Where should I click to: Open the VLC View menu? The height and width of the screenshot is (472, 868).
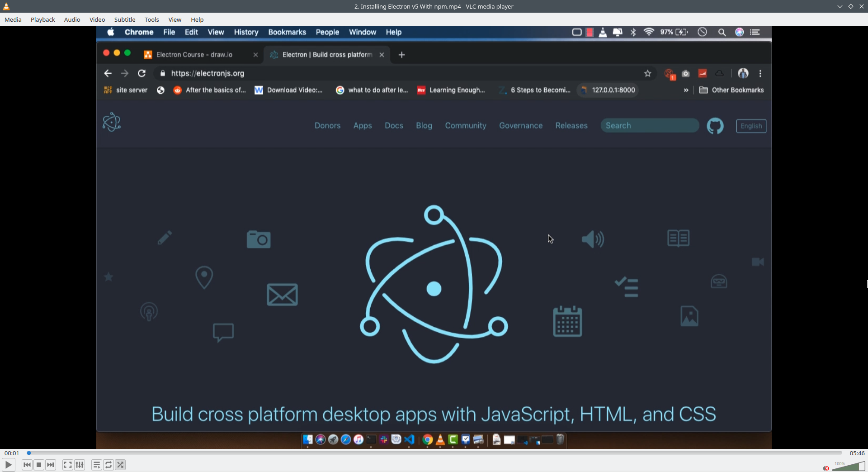click(x=175, y=19)
